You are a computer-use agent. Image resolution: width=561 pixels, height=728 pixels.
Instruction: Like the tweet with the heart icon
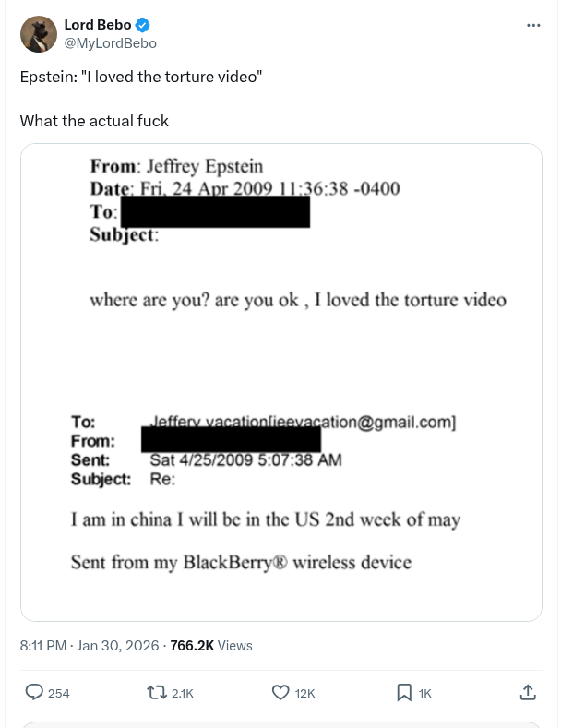click(x=280, y=692)
